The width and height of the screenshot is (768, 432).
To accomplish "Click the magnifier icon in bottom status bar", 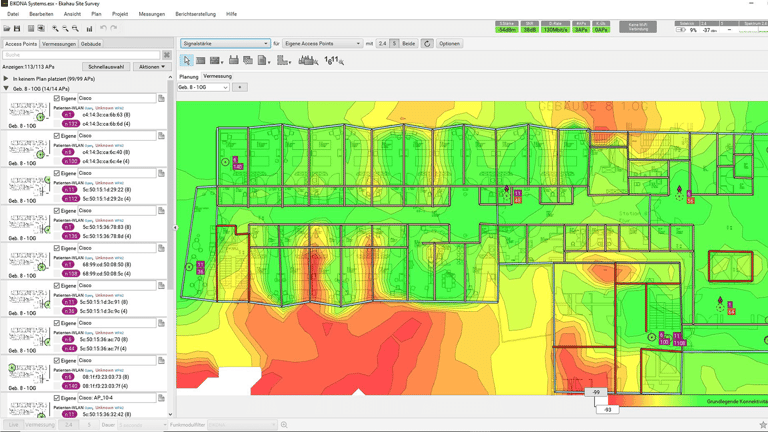I will coord(284,425).
